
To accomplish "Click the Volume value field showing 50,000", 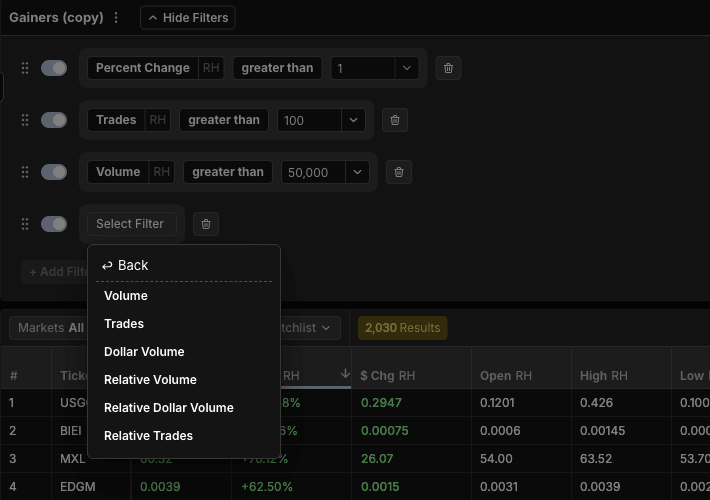I will pos(313,172).
